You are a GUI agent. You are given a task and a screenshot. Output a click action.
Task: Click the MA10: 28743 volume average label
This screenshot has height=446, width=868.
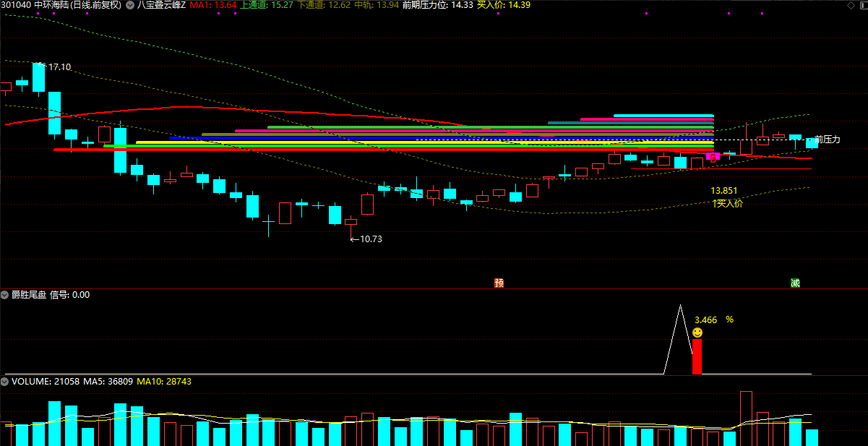tap(164, 381)
